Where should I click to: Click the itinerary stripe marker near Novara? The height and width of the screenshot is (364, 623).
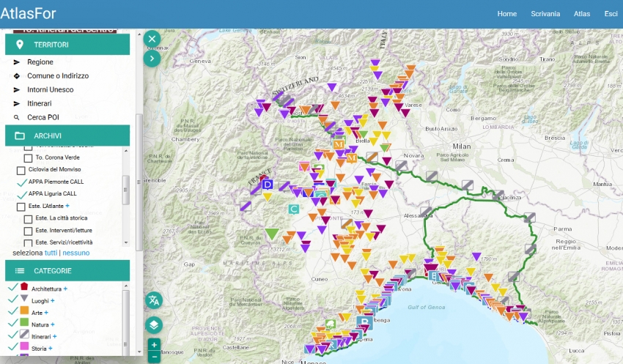[x=402, y=165]
